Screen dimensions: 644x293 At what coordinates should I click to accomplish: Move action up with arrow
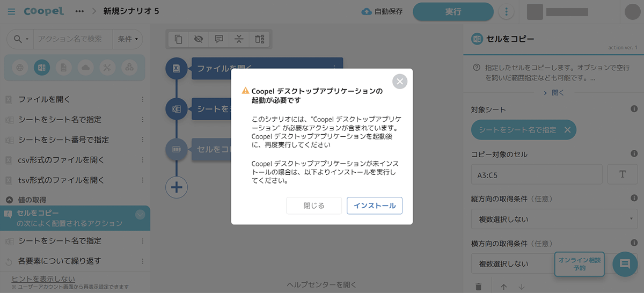point(503,287)
